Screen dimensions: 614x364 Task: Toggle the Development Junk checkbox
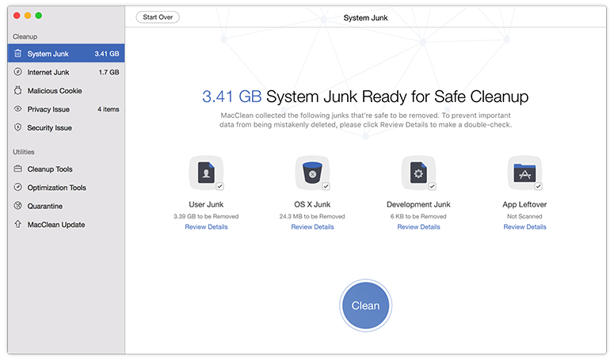pyautogui.click(x=432, y=186)
